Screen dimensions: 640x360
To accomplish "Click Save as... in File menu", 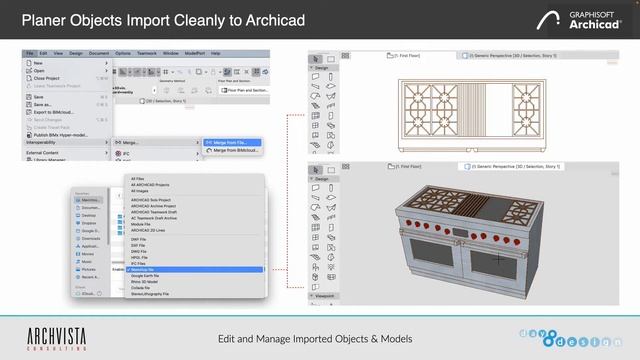I will click(x=42, y=104).
